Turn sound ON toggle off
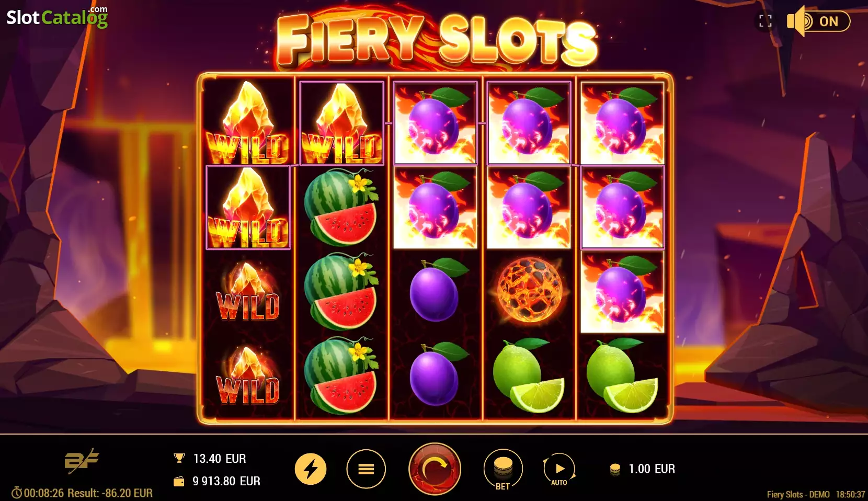This screenshot has width=868, height=501. pyautogui.click(x=819, y=21)
